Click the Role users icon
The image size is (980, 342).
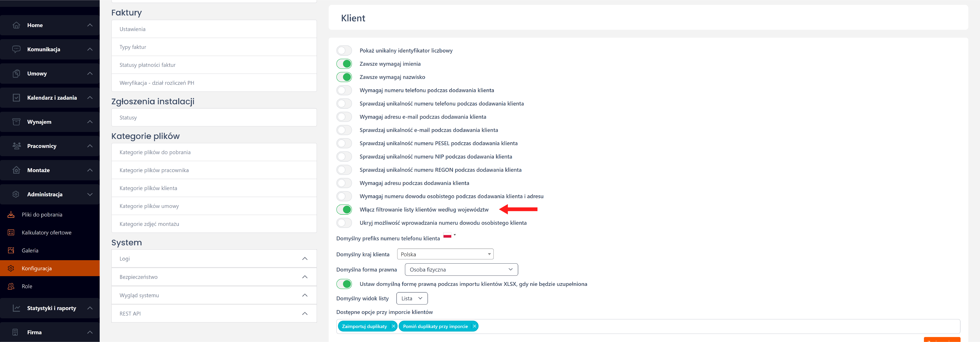11,286
